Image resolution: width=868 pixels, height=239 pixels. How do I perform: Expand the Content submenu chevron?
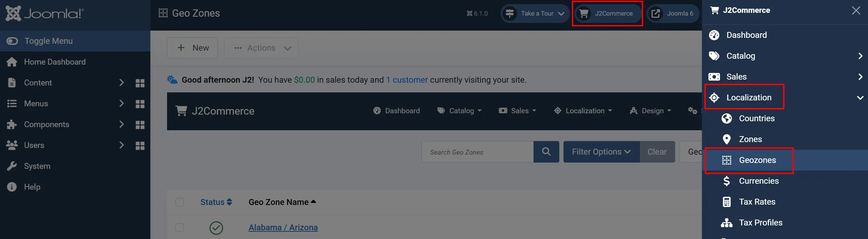click(x=121, y=83)
